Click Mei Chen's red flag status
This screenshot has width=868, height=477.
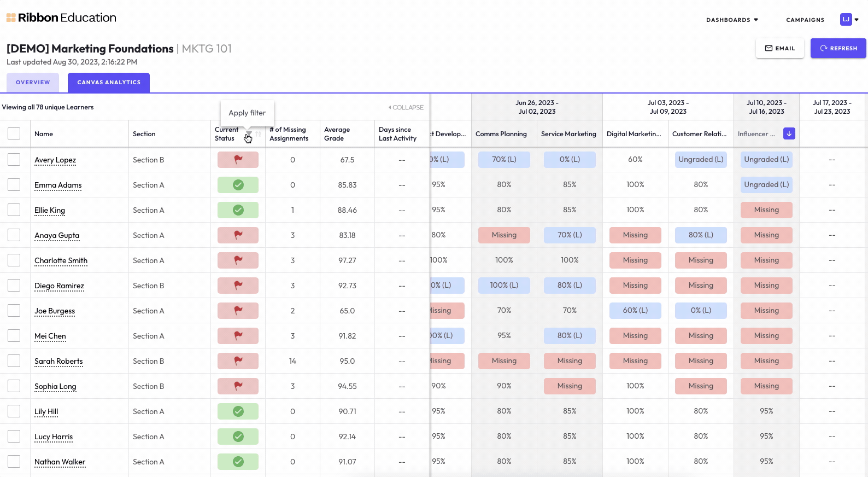pyautogui.click(x=238, y=336)
